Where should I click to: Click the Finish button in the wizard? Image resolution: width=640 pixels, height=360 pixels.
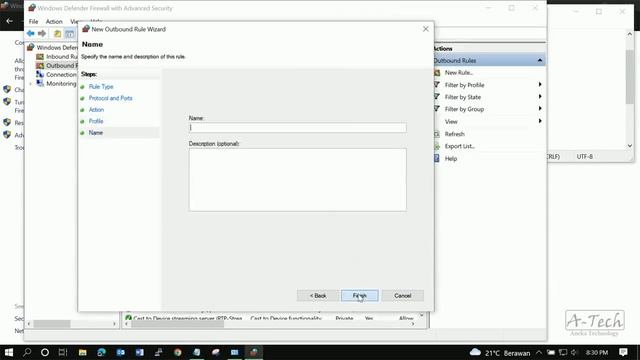click(x=360, y=296)
